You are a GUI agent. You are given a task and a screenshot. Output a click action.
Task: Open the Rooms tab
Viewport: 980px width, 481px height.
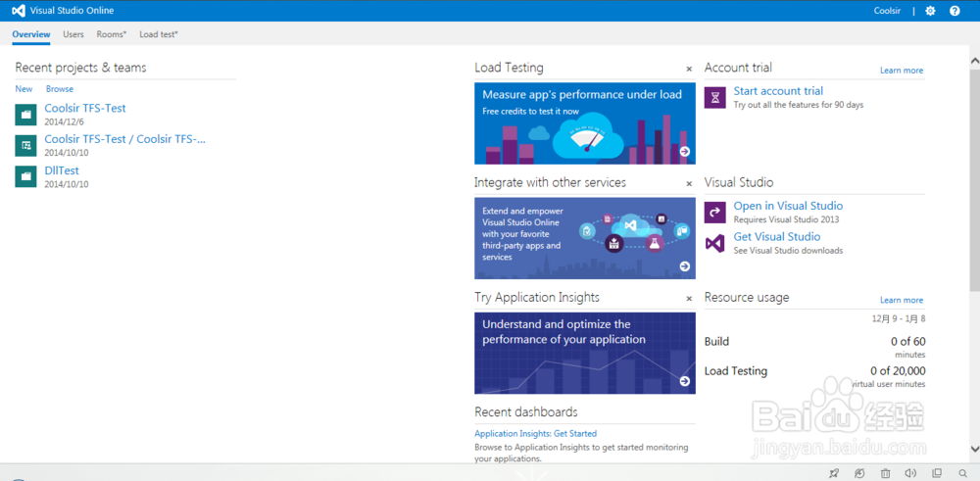(x=112, y=34)
